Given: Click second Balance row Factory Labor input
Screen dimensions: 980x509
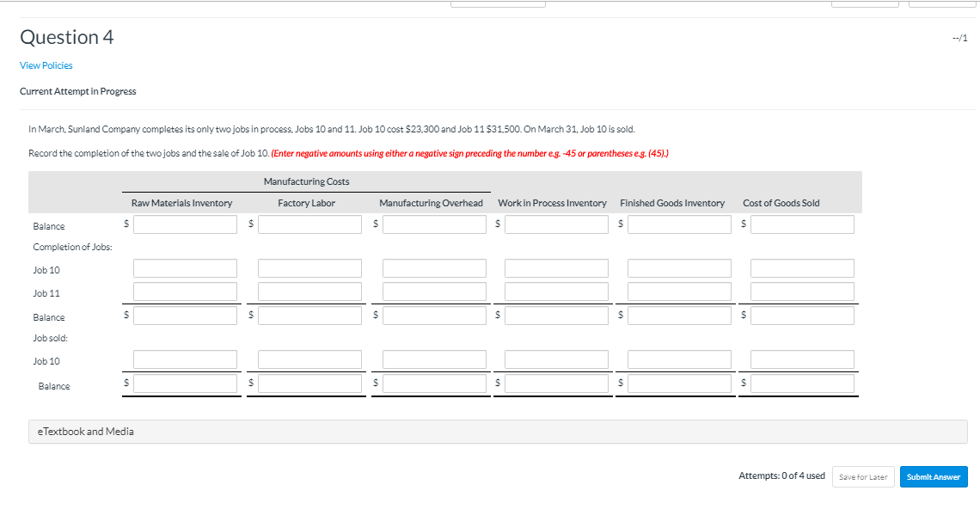Looking at the screenshot, I should [309, 314].
